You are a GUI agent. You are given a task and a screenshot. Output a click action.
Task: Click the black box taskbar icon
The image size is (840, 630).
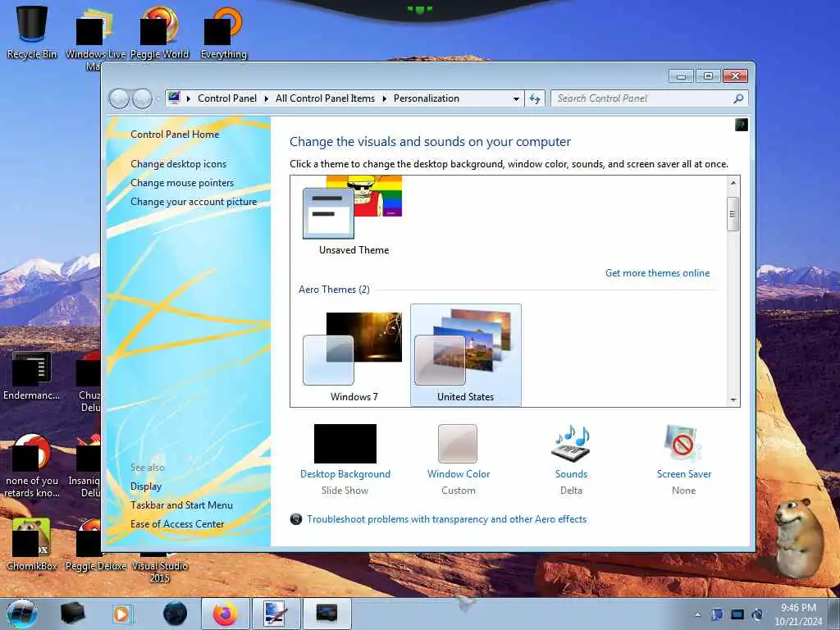pyautogui.click(x=72, y=614)
